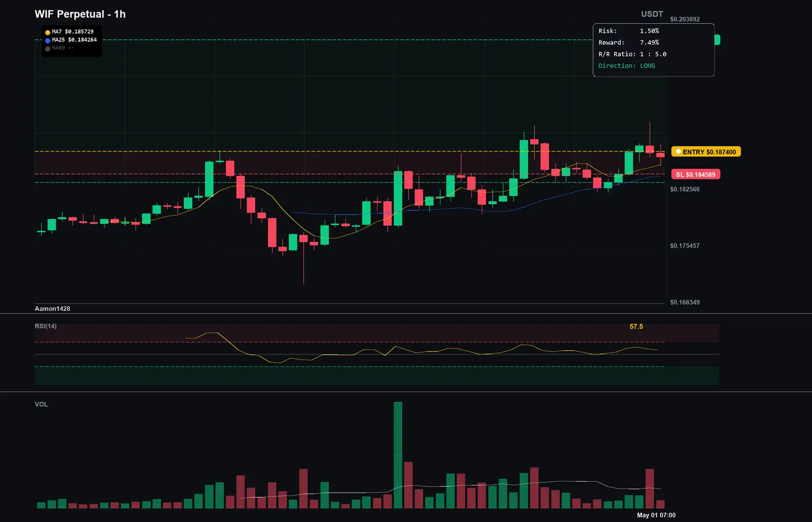Click the $0.182566 price axis label
The image size is (812, 522).
[x=684, y=189]
